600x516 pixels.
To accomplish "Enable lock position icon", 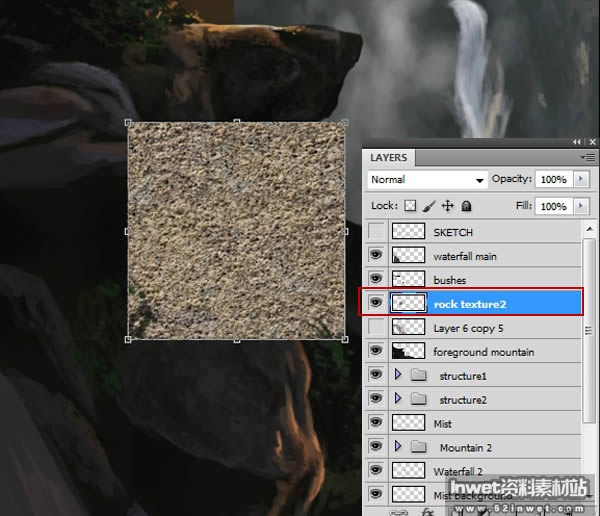I will pyautogui.click(x=448, y=206).
